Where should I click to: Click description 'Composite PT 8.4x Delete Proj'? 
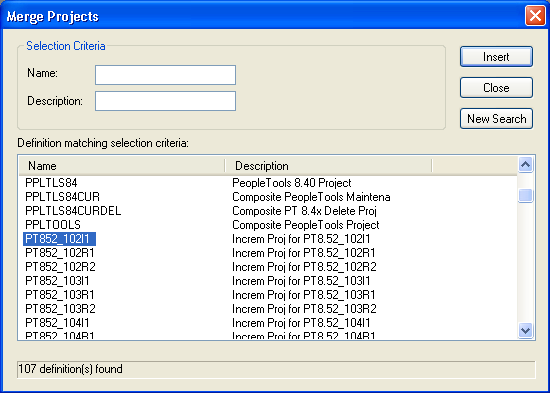pyautogui.click(x=304, y=211)
